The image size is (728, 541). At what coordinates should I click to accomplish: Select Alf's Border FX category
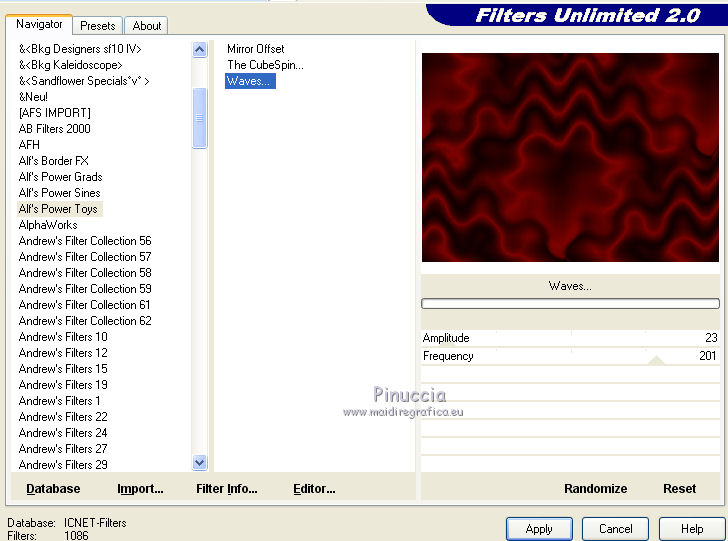click(53, 161)
